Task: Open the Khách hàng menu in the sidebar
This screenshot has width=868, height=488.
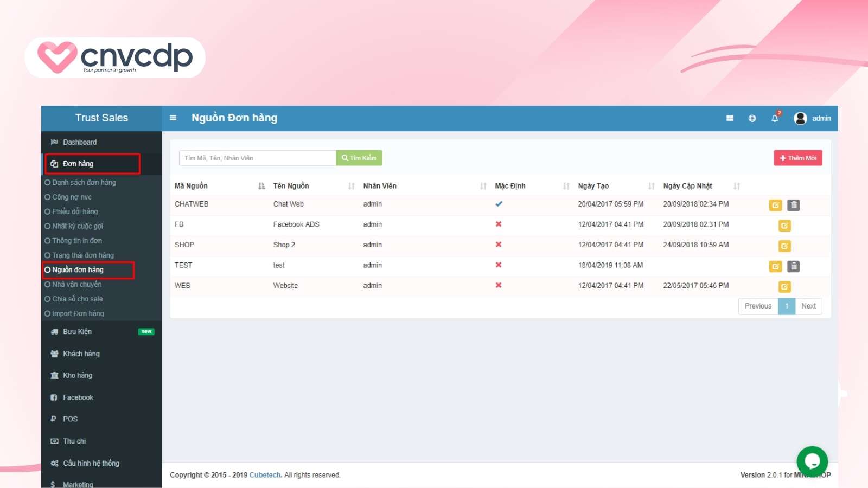Action: pos(80,354)
